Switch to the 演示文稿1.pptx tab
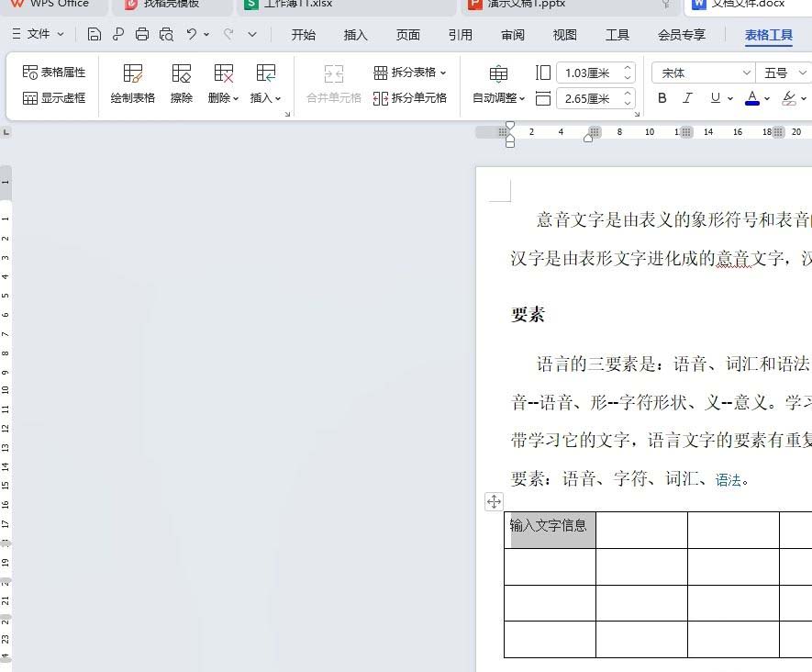The height and width of the screenshot is (672, 812). click(570, 6)
